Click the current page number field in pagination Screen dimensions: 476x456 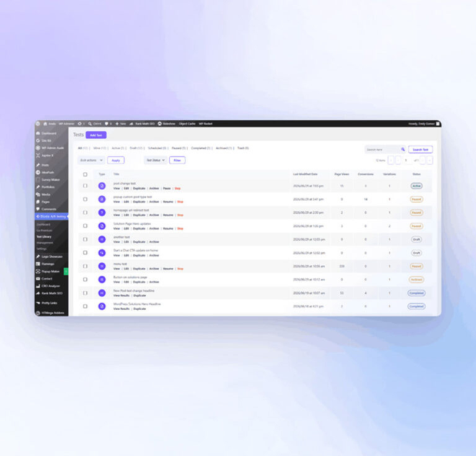tap(406, 160)
